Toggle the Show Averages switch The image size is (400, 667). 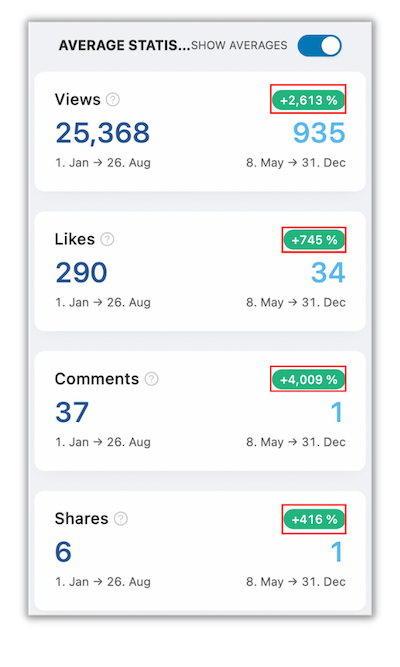tap(320, 46)
